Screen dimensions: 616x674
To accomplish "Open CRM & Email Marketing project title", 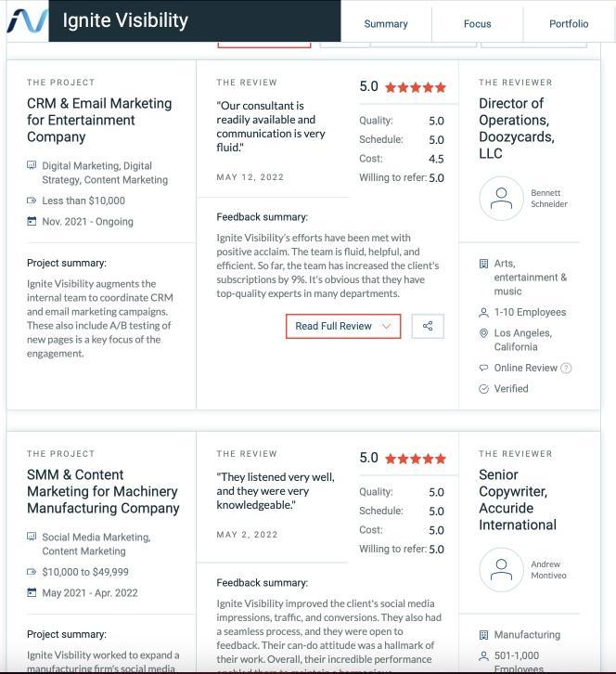I will (x=99, y=120).
